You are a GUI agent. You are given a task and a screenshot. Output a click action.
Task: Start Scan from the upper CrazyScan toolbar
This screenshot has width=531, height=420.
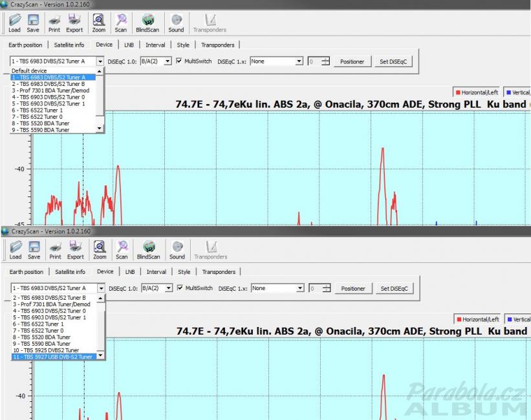pyautogui.click(x=120, y=23)
